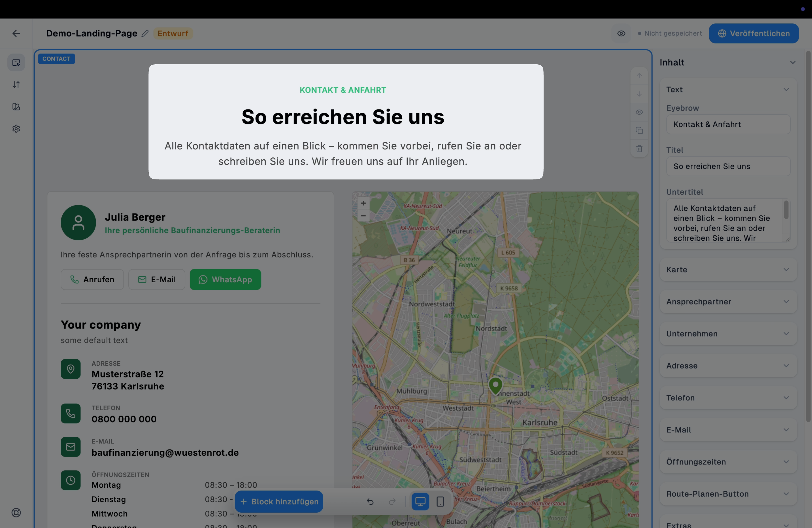Click the address Musterstraße 12
The height and width of the screenshot is (528, 812).
128,374
